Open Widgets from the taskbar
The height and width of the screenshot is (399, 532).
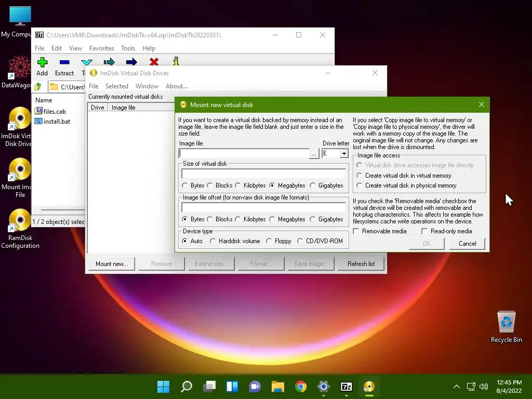tap(232, 387)
